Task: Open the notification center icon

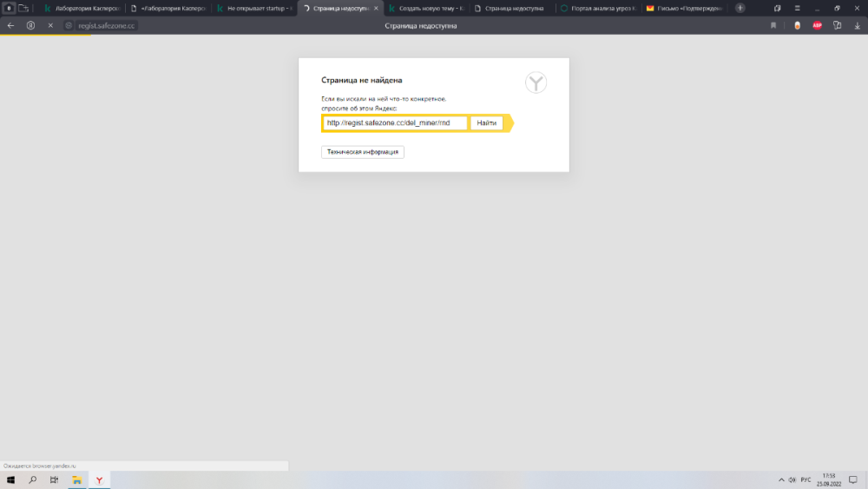Action: click(x=853, y=480)
